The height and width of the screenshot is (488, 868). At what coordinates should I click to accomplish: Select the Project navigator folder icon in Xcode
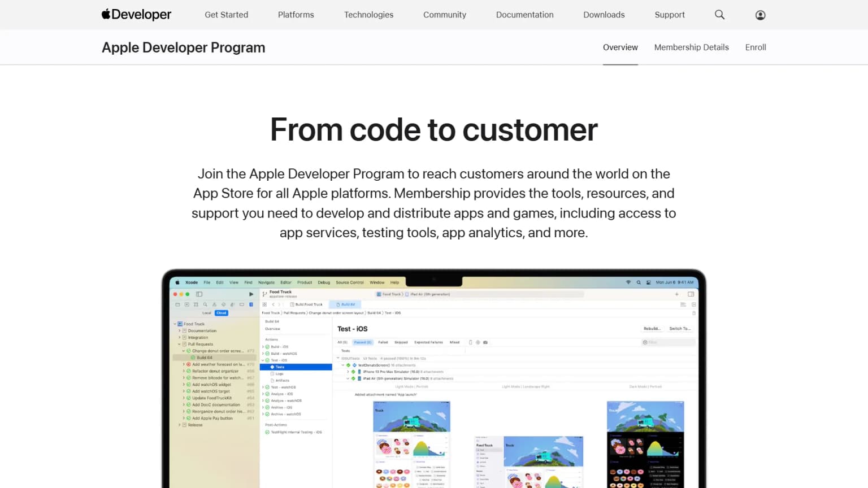pyautogui.click(x=177, y=304)
